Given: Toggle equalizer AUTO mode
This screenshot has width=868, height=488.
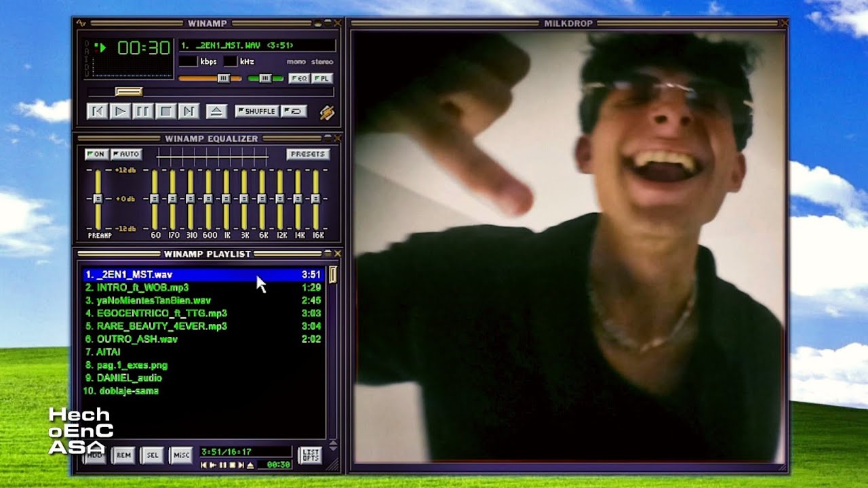Looking at the screenshot, I should click(126, 154).
